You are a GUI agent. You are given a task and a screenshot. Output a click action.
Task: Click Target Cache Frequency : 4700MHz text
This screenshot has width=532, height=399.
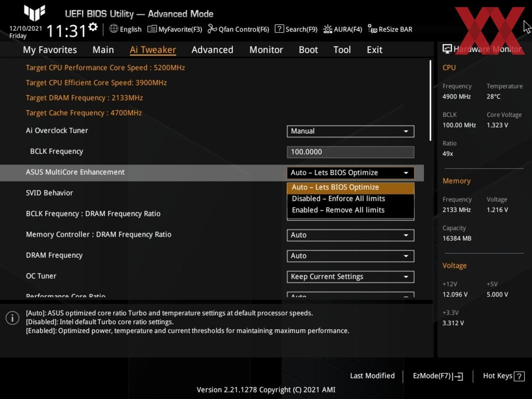tap(84, 113)
